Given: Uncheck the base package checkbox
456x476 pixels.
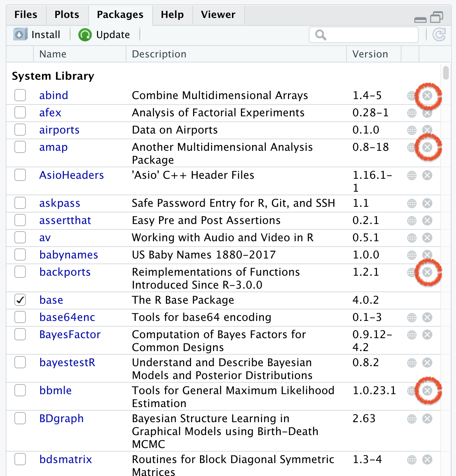Looking at the screenshot, I should tap(20, 300).
